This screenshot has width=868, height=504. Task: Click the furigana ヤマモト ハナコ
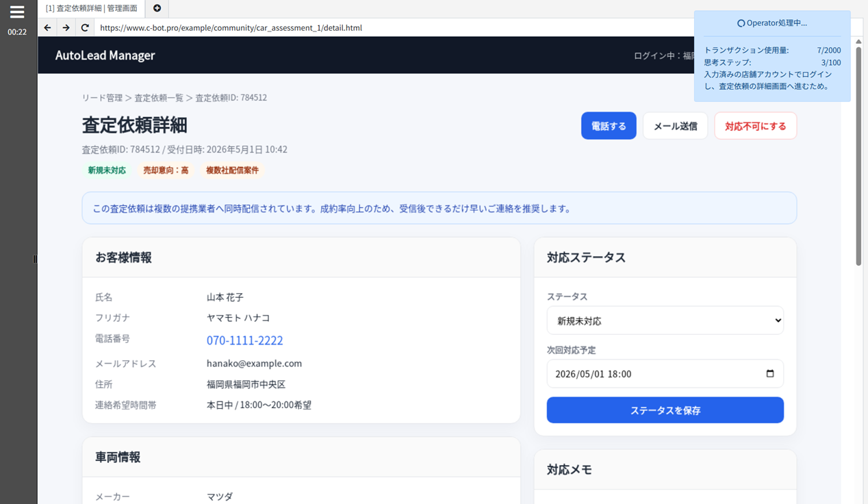click(238, 318)
